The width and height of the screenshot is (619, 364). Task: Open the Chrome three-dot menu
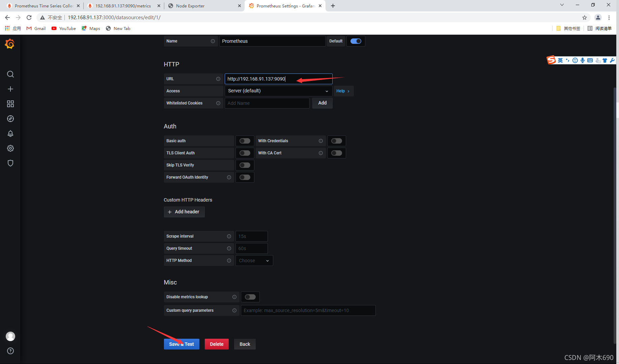point(609,18)
